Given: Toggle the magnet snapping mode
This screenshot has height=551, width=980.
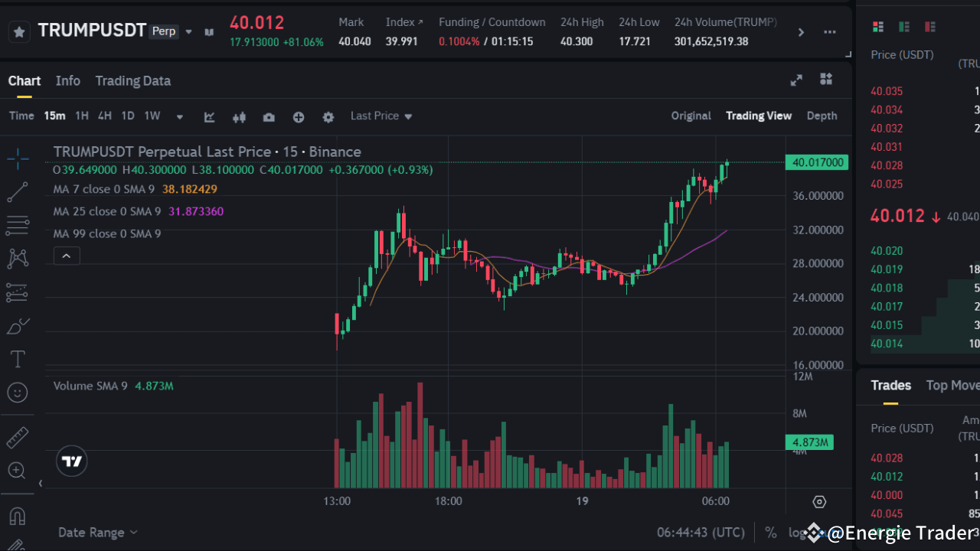Looking at the screenshot, I should coord(18,516).
